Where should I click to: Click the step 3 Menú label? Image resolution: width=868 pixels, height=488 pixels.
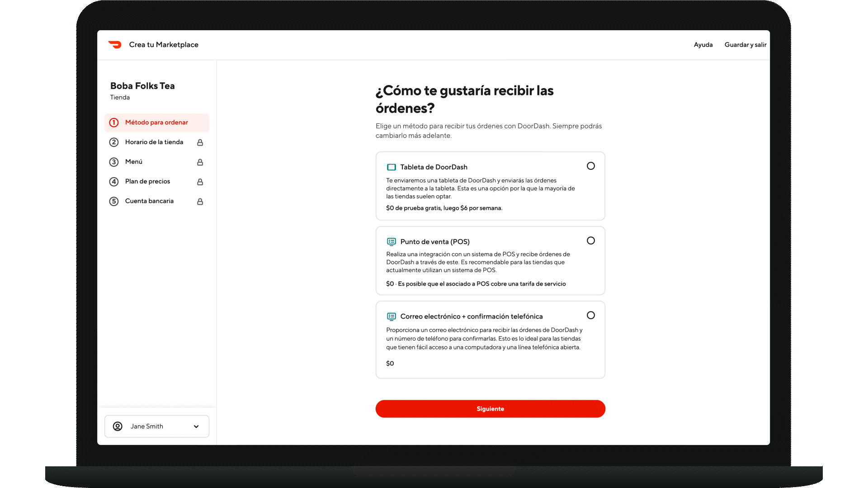pyautogui.click(x=132, y=161)
